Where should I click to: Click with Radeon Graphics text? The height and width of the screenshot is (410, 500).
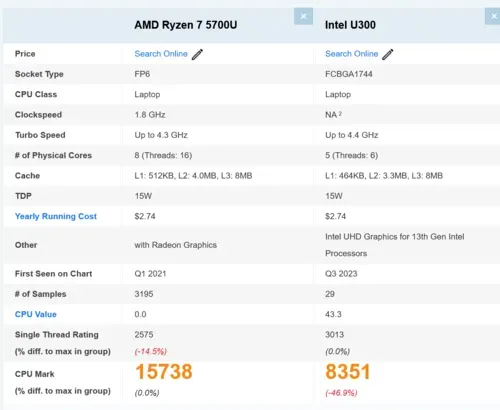pos(176,245)
